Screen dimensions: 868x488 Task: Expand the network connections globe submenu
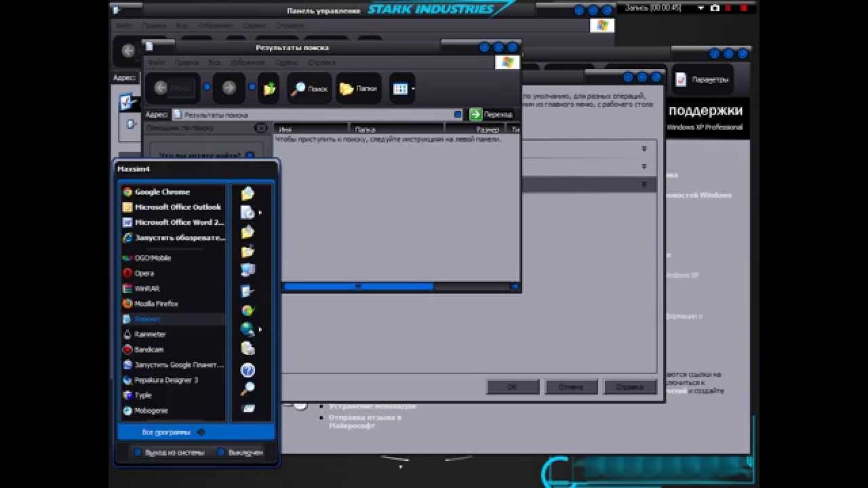[x=248, y=329]
